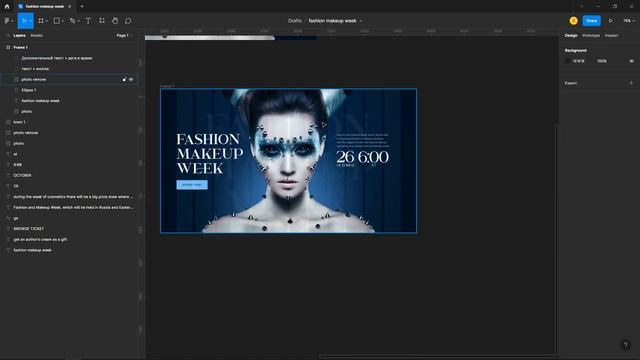
Task: Select the Rectangle shape tool
Action: (57, 21)
